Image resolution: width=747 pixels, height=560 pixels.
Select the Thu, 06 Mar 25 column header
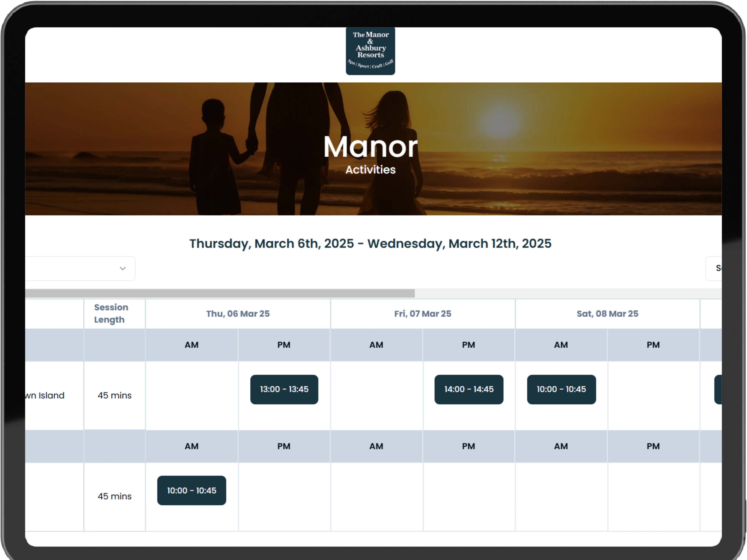(x=238, y=314)
